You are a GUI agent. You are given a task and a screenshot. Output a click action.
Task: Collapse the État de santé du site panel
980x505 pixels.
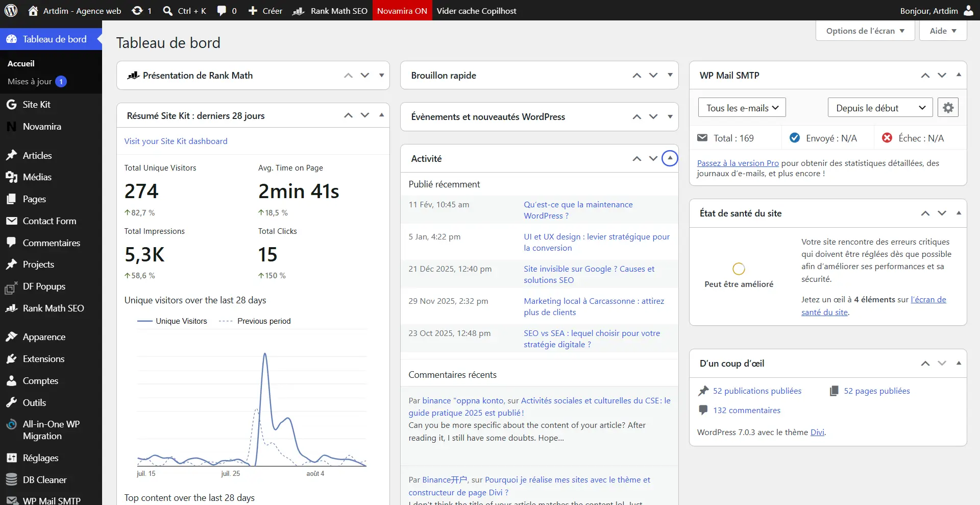coord(959,213)
